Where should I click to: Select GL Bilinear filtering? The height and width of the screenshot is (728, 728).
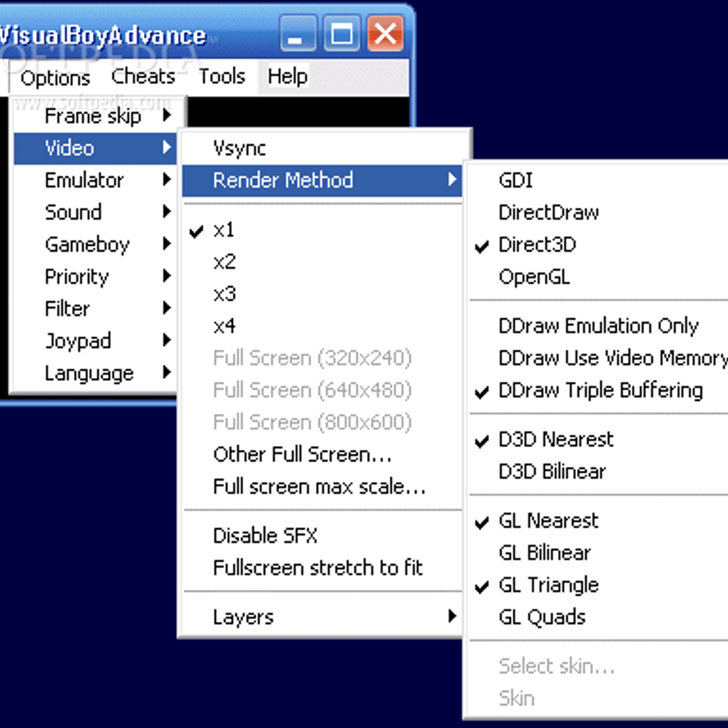coord(598,553)
